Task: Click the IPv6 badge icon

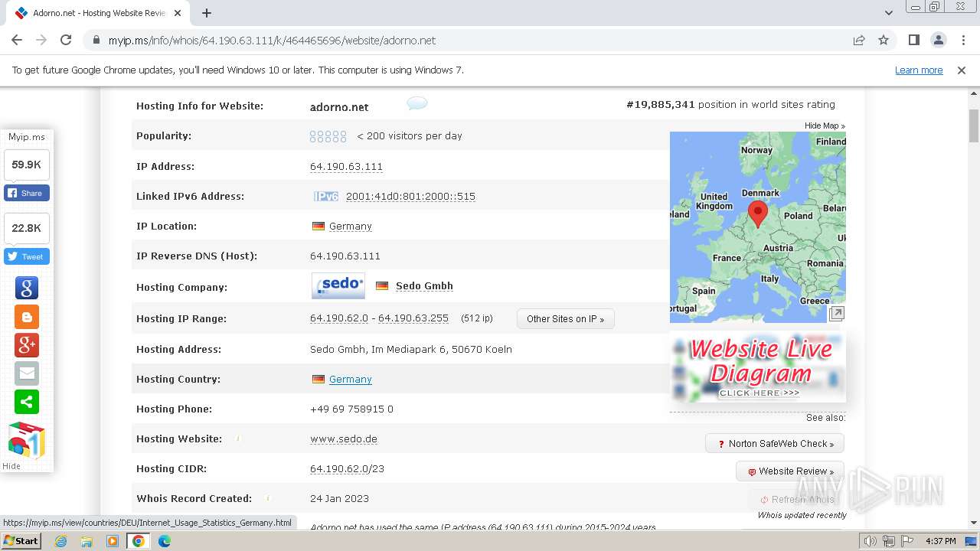Action: pos(326,197)
